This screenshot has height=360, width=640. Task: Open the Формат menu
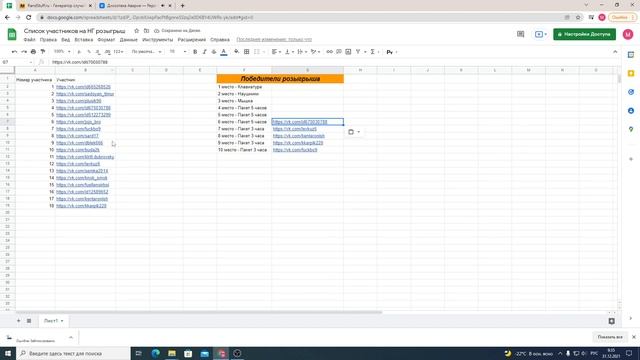point(106,40)
